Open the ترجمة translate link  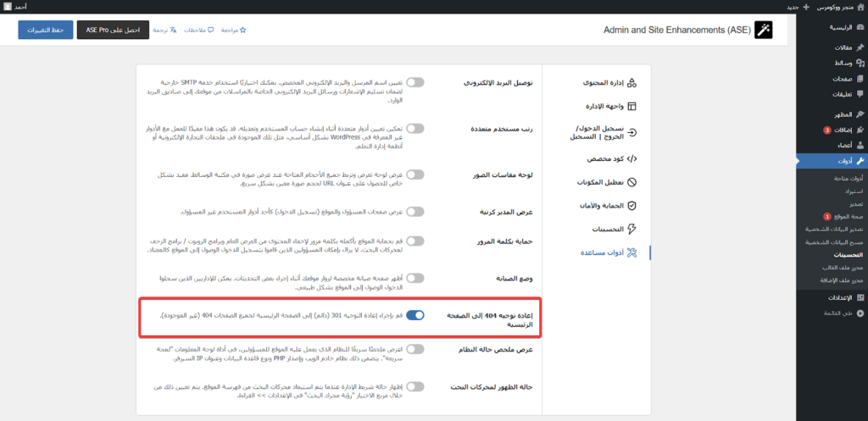[x=165, y=30]
